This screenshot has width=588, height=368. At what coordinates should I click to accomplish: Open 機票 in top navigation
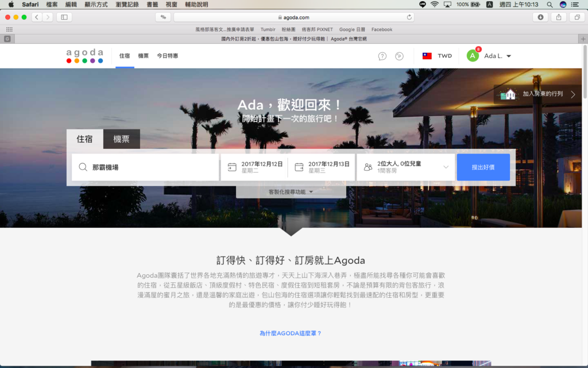click(143, 56)
